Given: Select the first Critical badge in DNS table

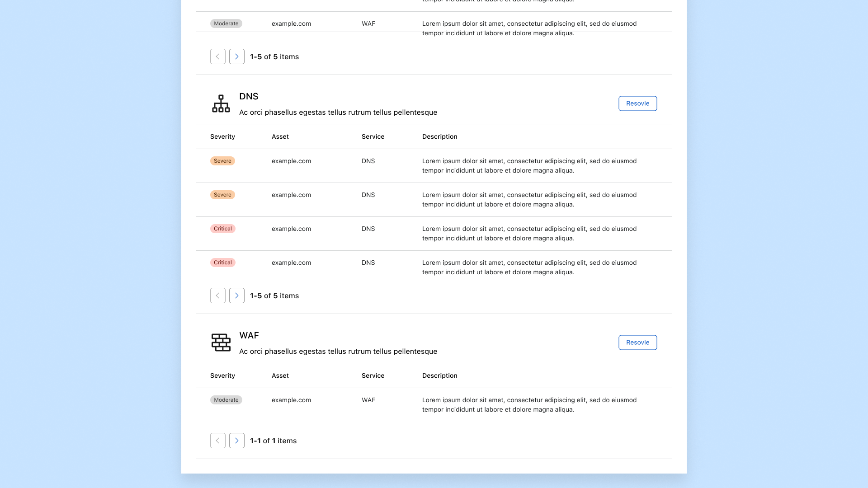Looking at the screenshot, I should (x=222, y=229).
